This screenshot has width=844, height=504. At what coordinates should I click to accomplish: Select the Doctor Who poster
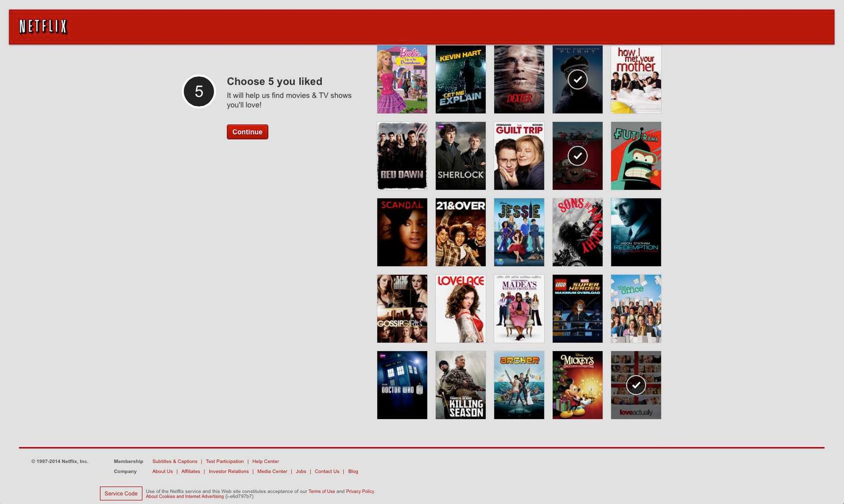coord(402,385)
